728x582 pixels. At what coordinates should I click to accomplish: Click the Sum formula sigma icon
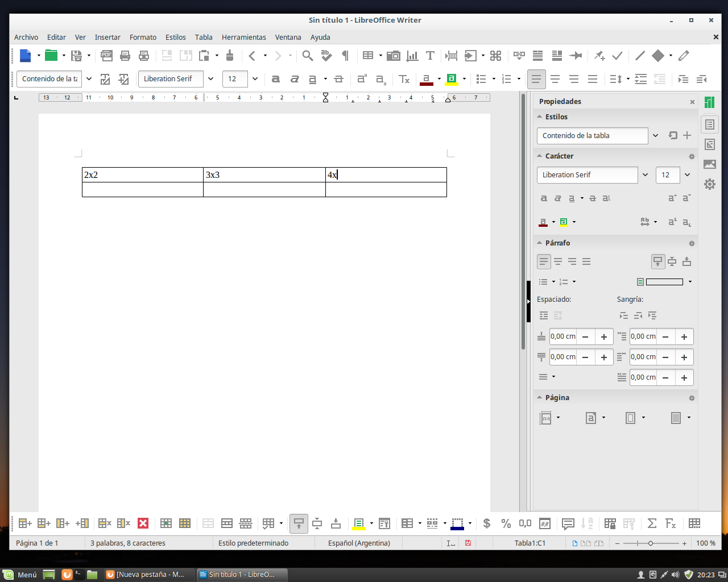(652, 523)
